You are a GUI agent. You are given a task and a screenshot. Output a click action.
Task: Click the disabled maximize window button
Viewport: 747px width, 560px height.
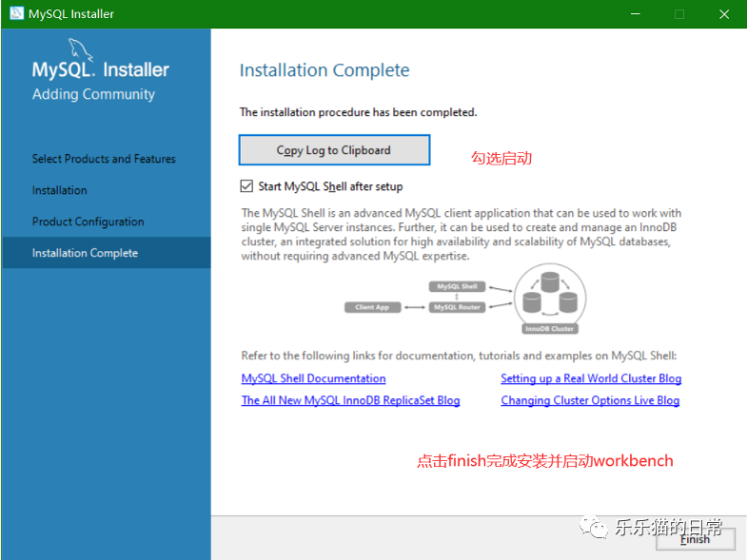(679, 14)
